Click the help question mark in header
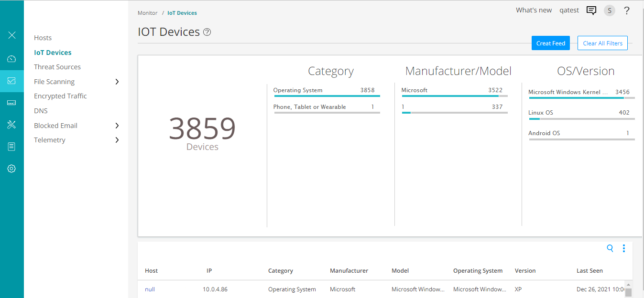This screenshot has width=644, height=298. click(627, 11)
